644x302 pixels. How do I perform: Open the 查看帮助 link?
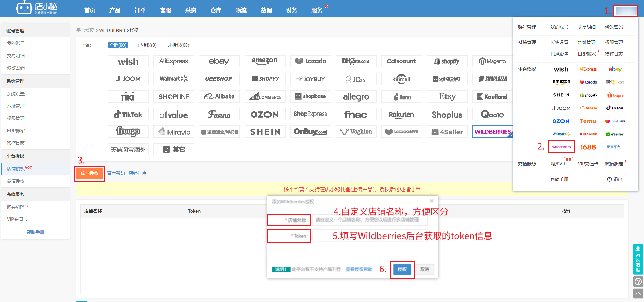pos(116,173)
